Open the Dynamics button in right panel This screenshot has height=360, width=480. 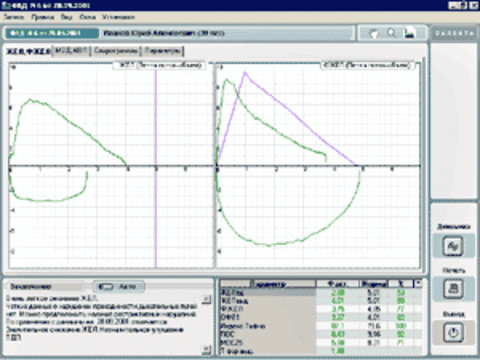[453, 246]
